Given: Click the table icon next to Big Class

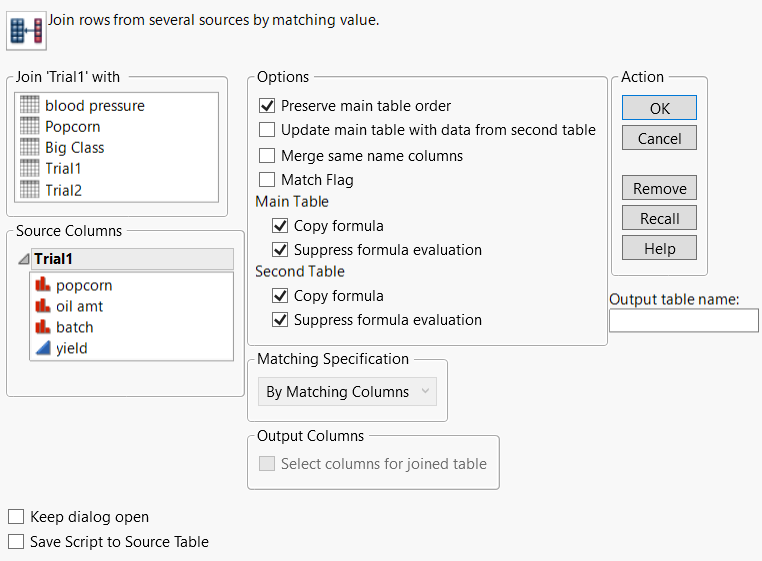Looking at the screenshot, I should click(30, 148).
